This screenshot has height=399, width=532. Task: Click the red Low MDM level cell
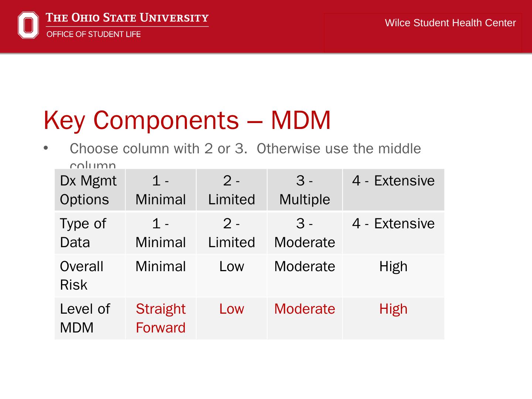(232, 309)
